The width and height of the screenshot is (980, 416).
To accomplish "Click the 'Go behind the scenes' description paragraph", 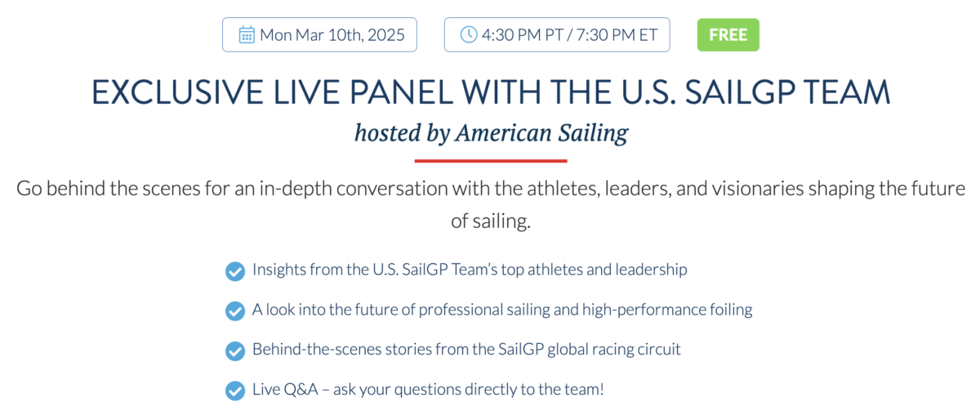I will [x=490, y=190].
